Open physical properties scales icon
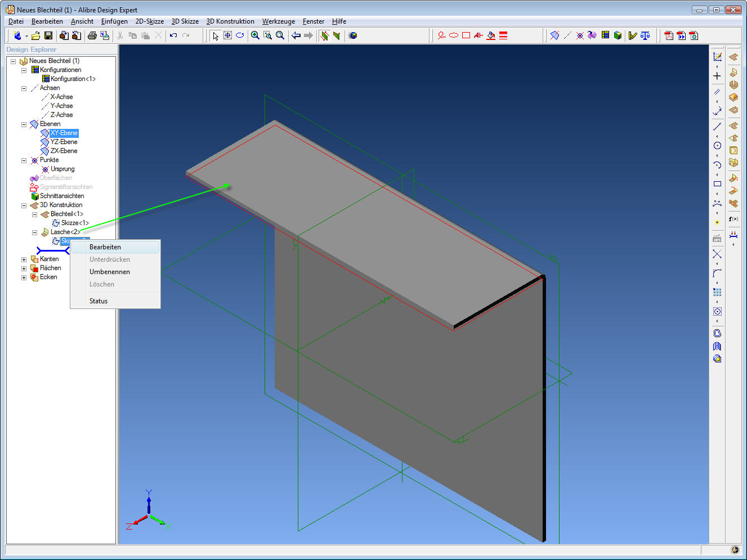 coord(645,35)
